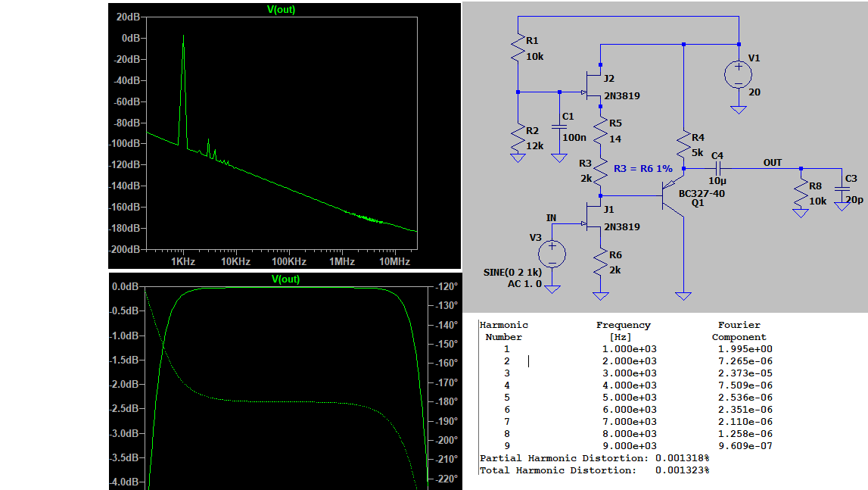Screen dimensions: 868x490
Task: Select the C3 capacitor symbol
Action: [842, 189]
